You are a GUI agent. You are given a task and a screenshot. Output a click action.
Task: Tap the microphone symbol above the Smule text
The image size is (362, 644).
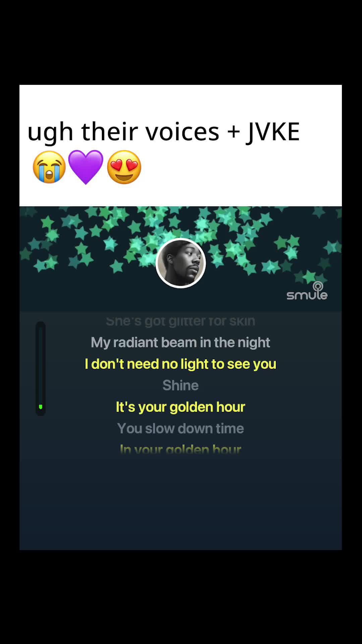[318, 286]
